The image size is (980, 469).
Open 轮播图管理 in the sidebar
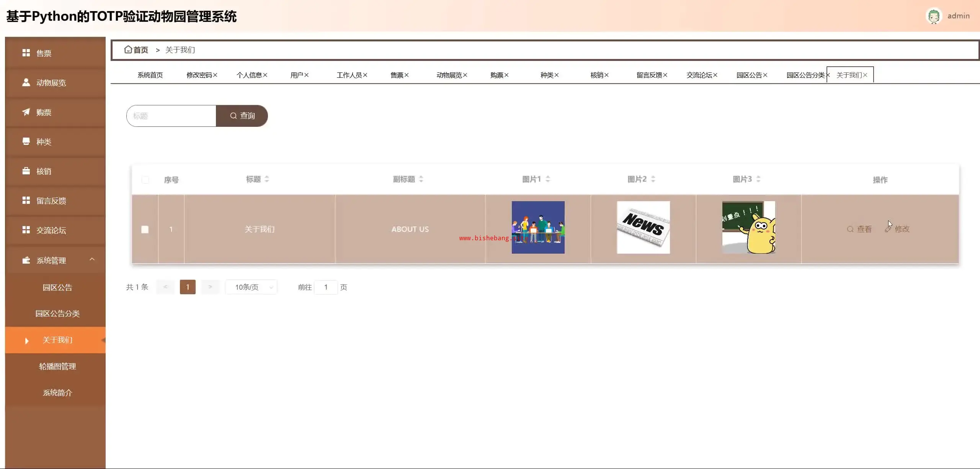click(57, 366)
